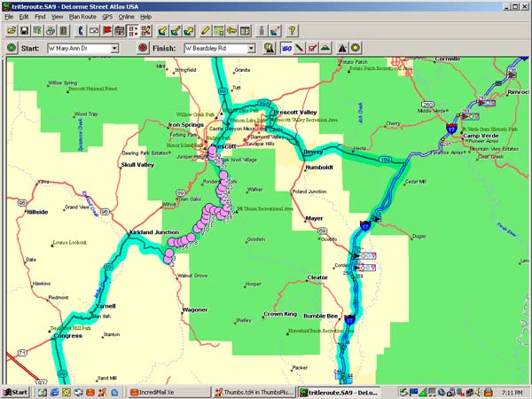Expand the Start location dropdown arrow
Viewport: 532px width, 399px height.
(x=114, y=48)
